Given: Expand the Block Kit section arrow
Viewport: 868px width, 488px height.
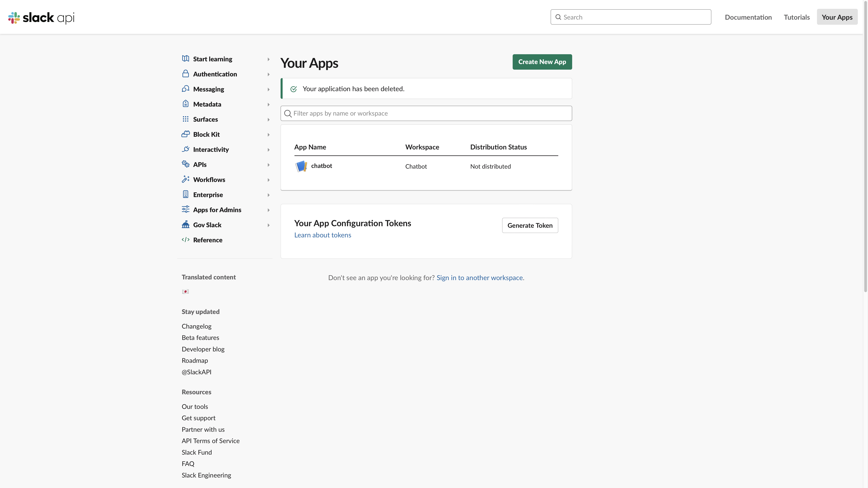Looking at the screenshot, I should click(x=269, y=135).
